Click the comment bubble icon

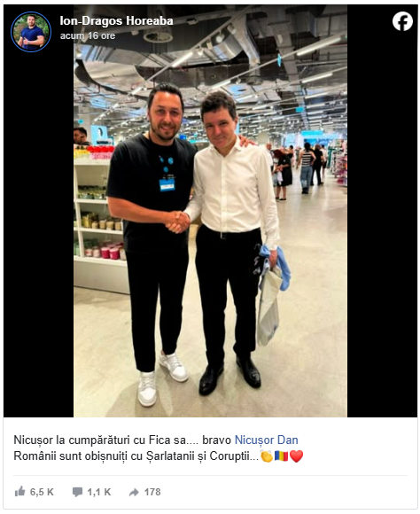[77, 492]
